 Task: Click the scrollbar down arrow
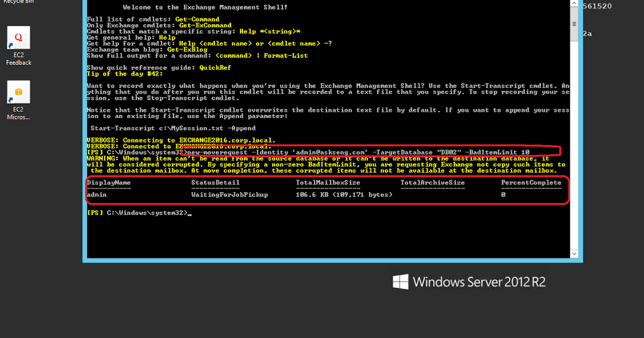(574, 253)
